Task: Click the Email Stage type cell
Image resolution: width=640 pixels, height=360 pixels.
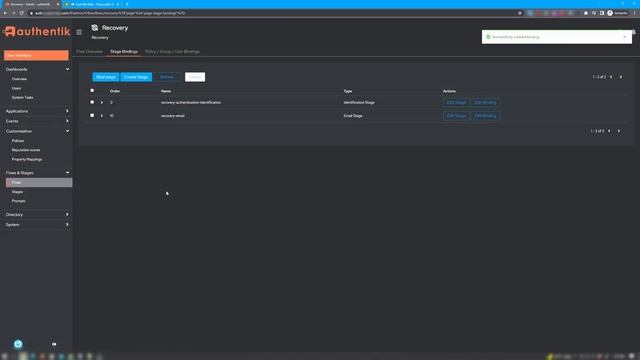Action: point(353,116)
